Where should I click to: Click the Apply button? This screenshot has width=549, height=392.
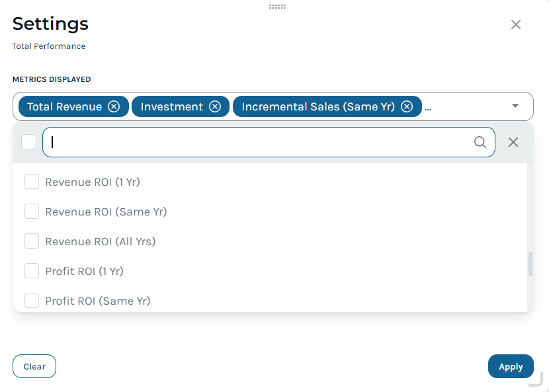click(x=511, y=366)
